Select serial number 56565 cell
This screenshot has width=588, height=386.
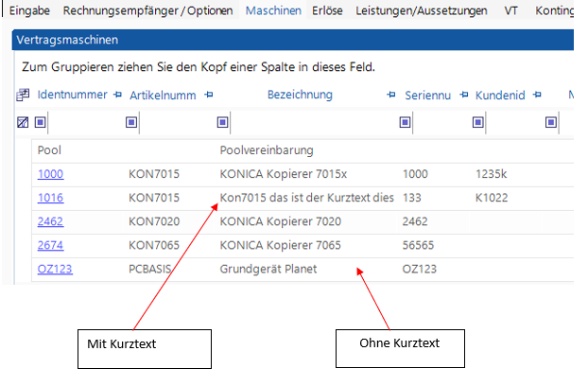[x=418, y=245]
